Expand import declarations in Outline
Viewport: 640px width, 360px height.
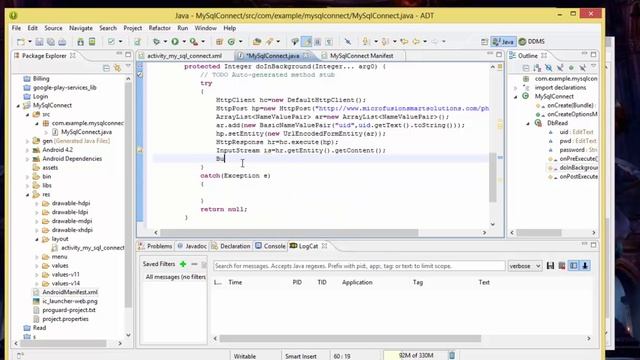point(516,88)
